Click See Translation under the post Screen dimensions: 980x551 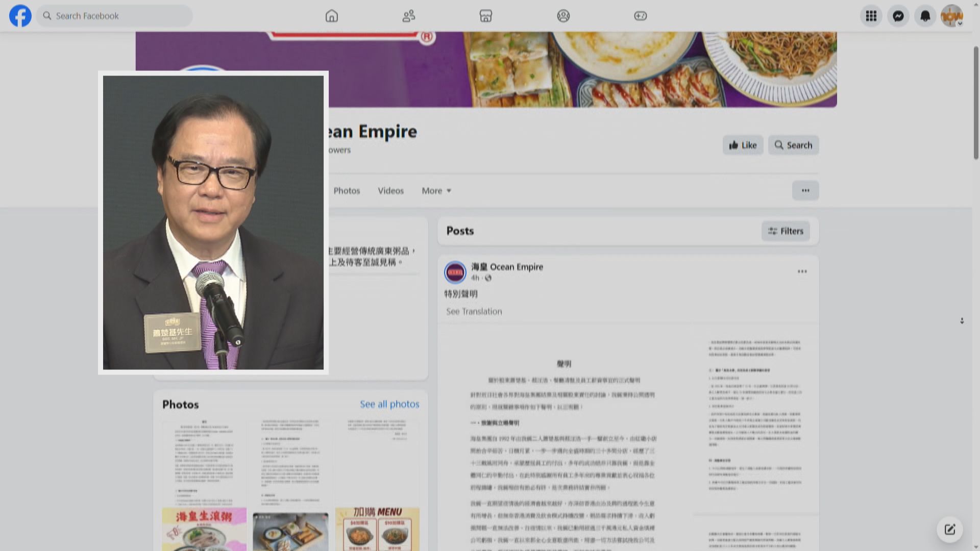[x=473, y=311]
